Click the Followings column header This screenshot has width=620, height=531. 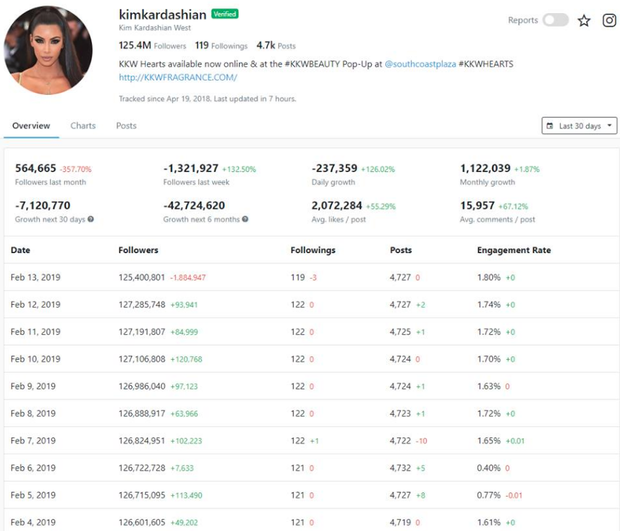[x=313, y=250]
